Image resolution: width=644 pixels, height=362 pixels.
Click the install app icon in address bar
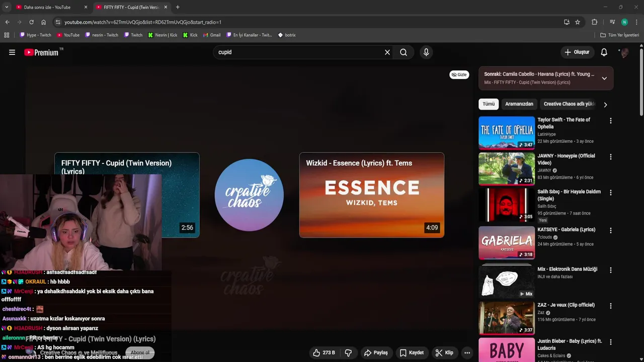click(x=567, y=22)
